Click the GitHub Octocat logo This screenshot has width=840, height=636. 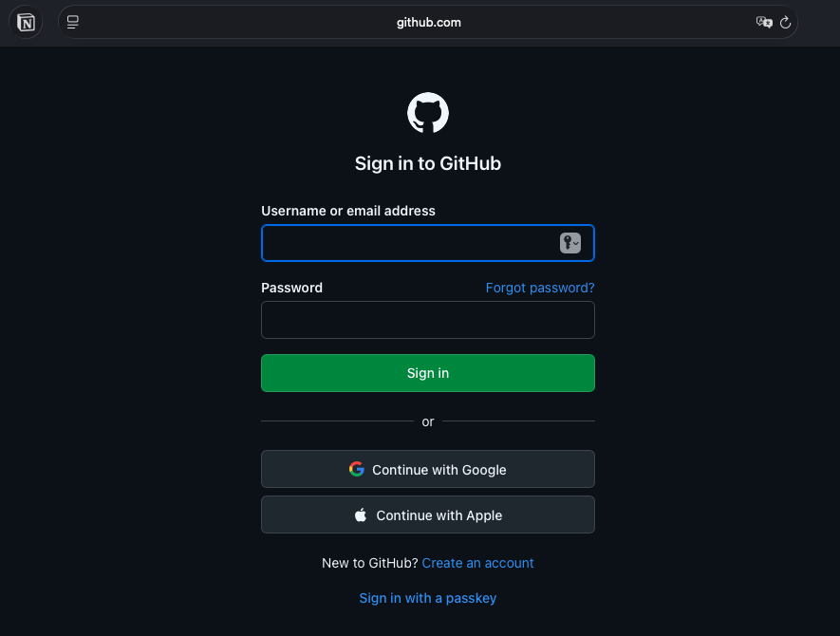point(428,113)
